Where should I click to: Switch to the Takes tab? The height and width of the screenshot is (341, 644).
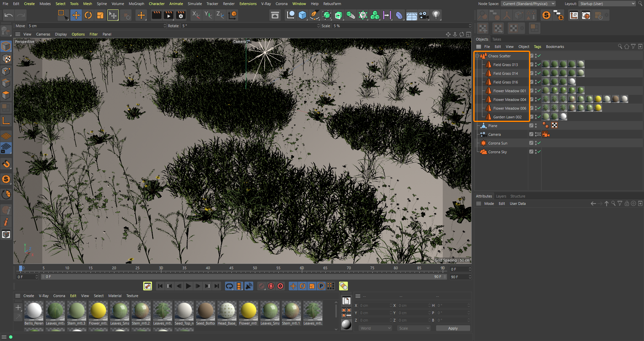click(496, 39)
